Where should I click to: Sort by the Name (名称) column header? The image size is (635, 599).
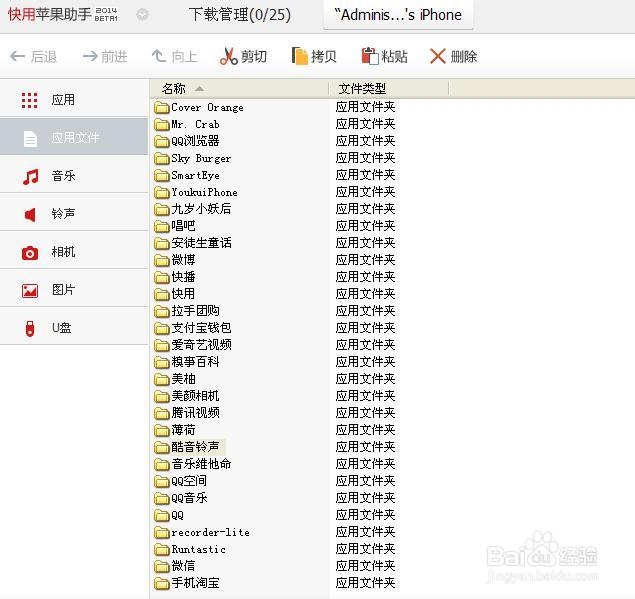(x=239, y=88)
